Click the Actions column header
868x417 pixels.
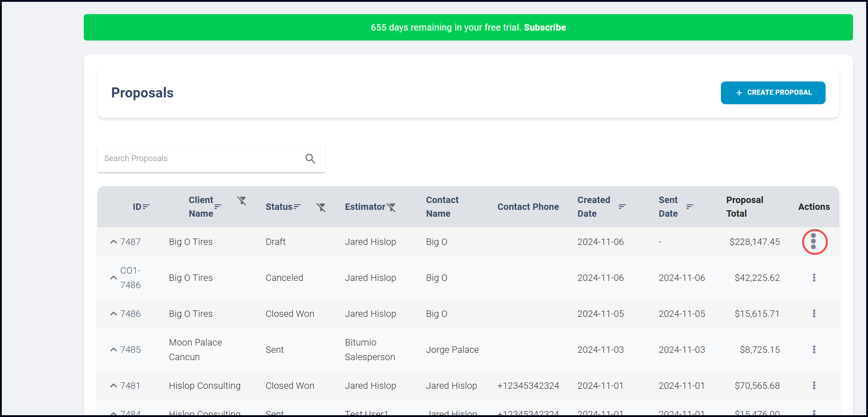click(814, 207)
